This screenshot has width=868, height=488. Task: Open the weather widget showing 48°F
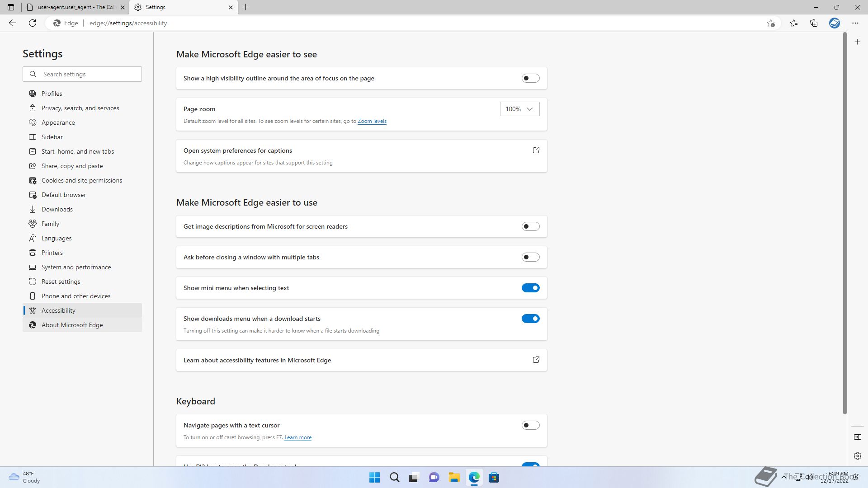[x=25, y=477]
